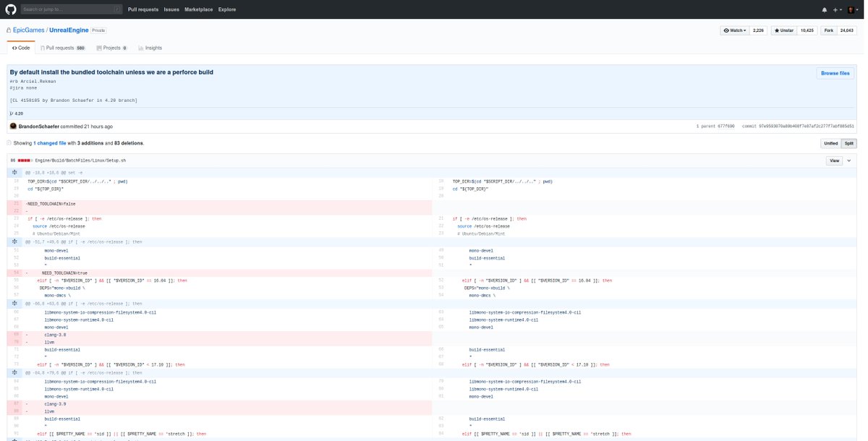Image resolution: width=868 pixels, height=441 pixels.
Task: Click deleted line 'NEED_TOOLCHAIN=false'
Action: click(51, 204)
